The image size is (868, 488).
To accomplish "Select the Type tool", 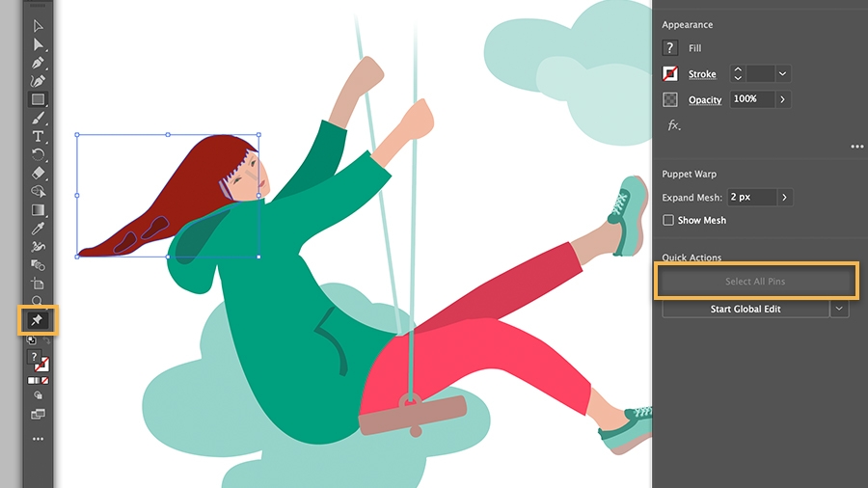I will [38, 136].
